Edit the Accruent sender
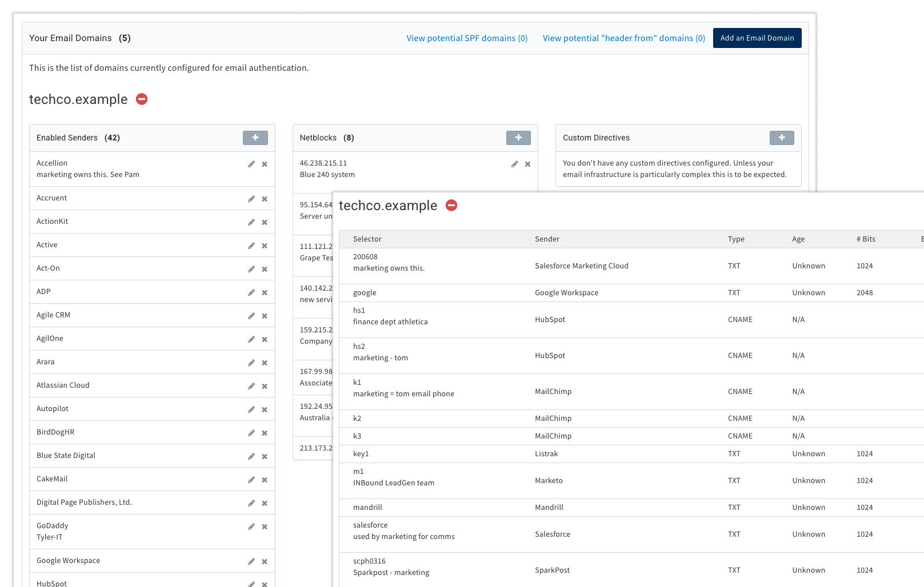The width and height of the screenshot is (924, 587). [x=251, y=199]
